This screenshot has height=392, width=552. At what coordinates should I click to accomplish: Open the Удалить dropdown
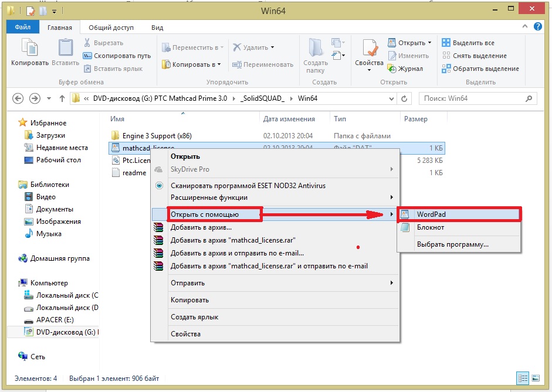(x=253, y=47)
